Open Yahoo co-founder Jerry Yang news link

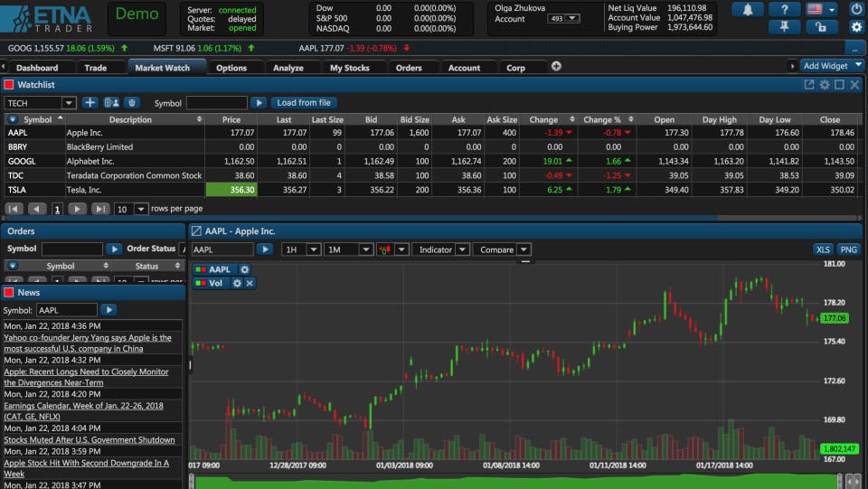[x=88, y=343]
